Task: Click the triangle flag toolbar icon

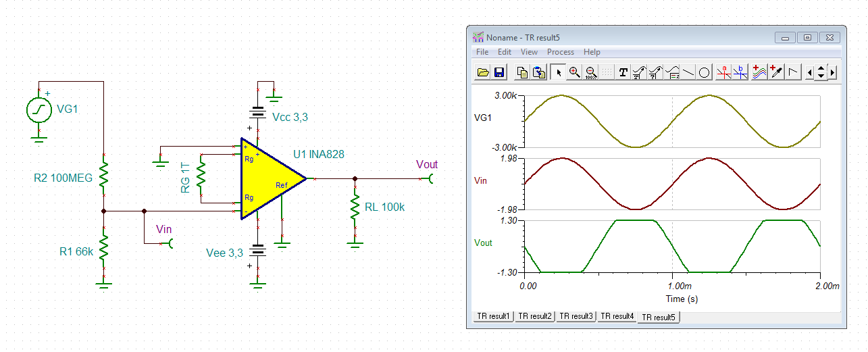Action: [794, 72]
